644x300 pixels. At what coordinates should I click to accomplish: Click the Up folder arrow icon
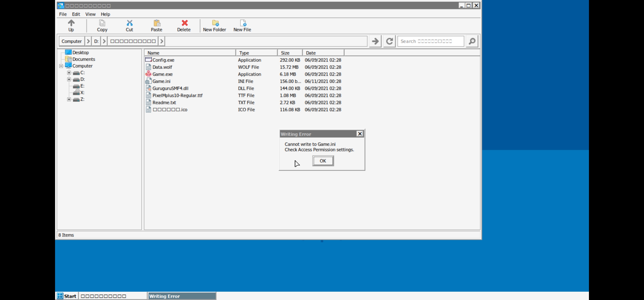[x=71, y=23]
